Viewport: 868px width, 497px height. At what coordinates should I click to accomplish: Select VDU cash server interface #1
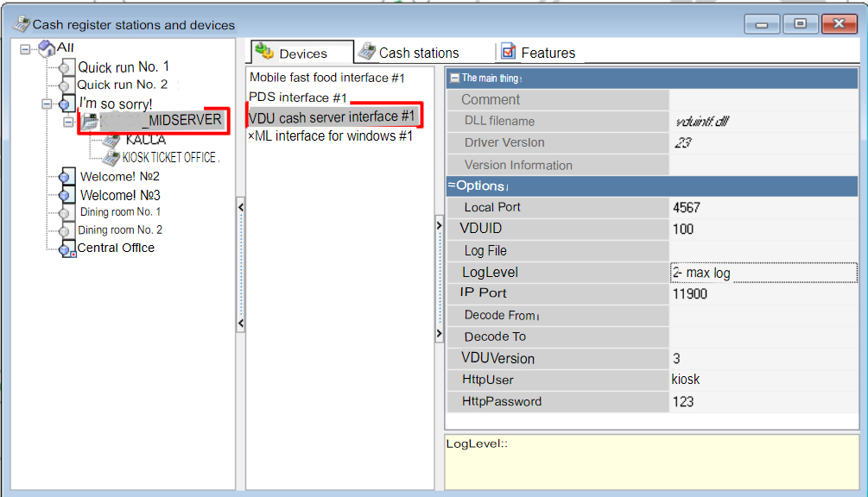(332, 116)
